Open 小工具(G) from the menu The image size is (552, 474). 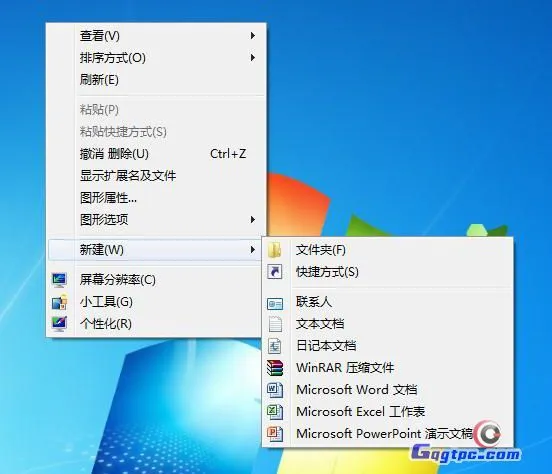point(155,302)
